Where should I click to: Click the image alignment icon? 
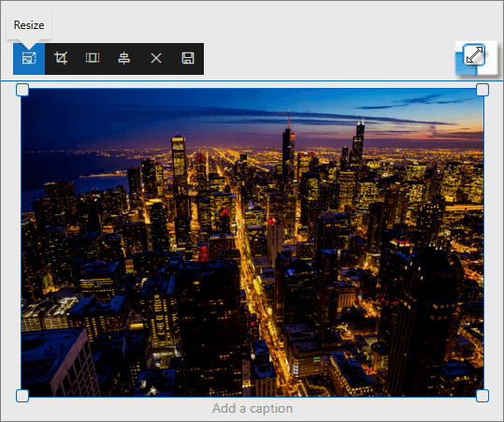[x=124, y=59]
